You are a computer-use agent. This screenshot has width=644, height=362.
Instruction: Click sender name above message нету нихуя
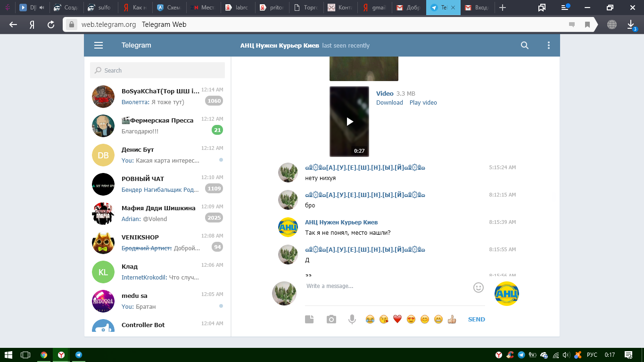(x=365, y=167)
